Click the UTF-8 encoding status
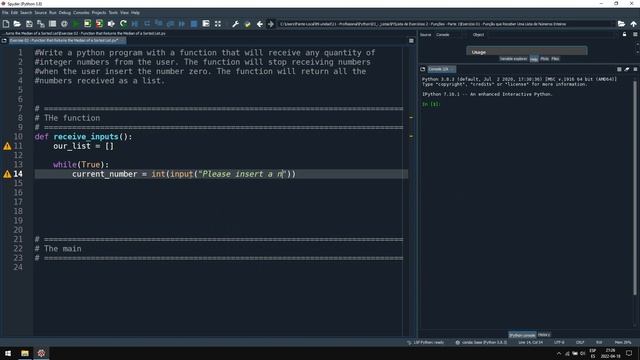This screenshot has height=360, width=640. pos(559,342)
